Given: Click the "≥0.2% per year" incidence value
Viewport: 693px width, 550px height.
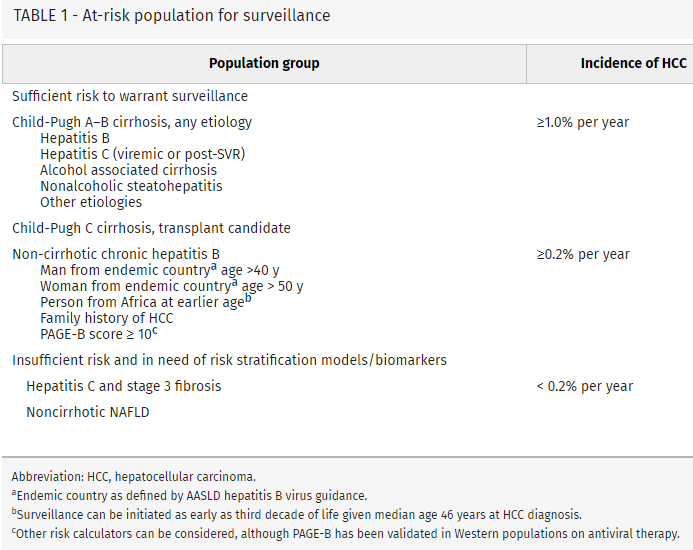Looking at the screenshot, I should 583,254.
